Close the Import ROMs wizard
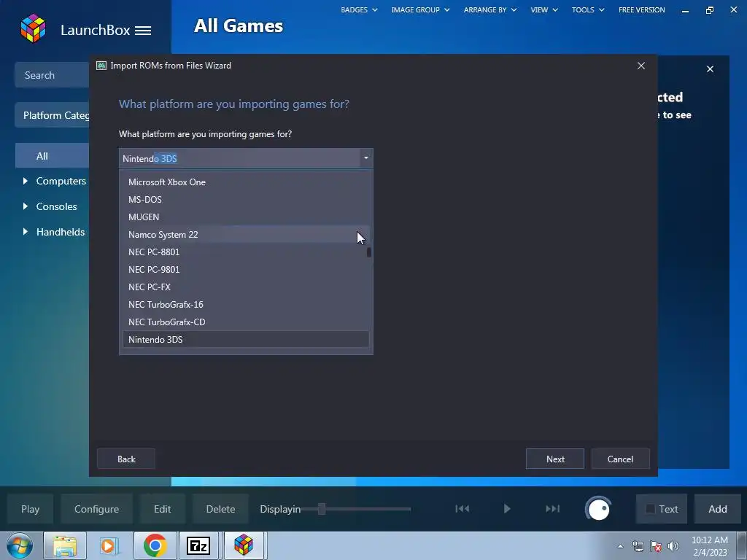747x560 pixels. (641, 66)
